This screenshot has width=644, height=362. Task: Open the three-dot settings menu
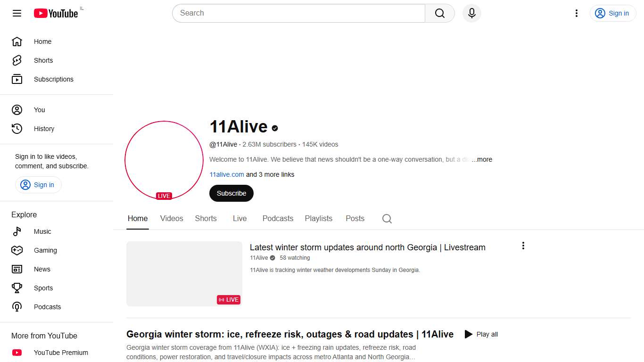[x=576, y=13]
